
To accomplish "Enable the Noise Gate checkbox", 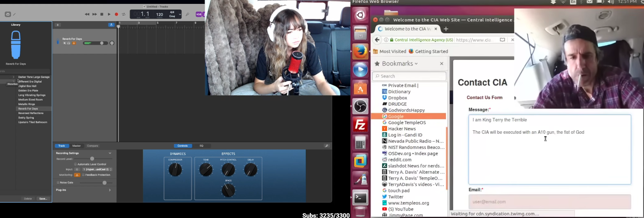I will (x=58, y=183).
